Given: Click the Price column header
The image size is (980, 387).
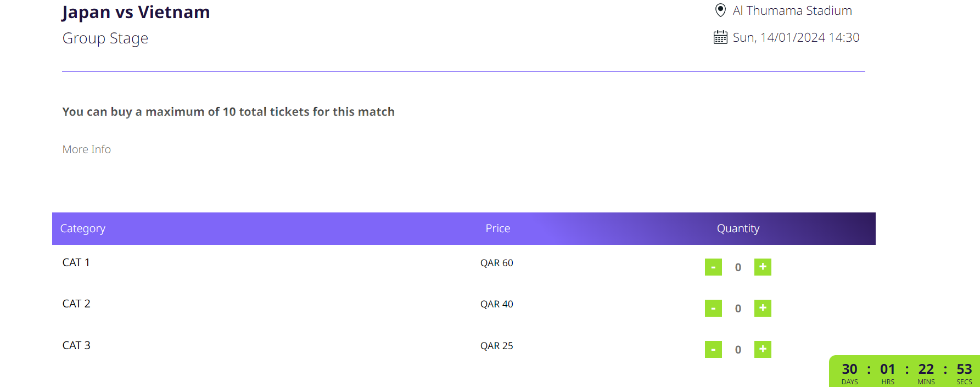Looking at the screenshot, I should point(498,228).
